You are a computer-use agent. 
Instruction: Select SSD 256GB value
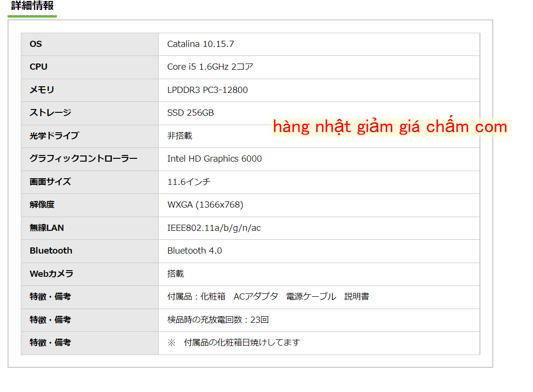coord(190,113)
